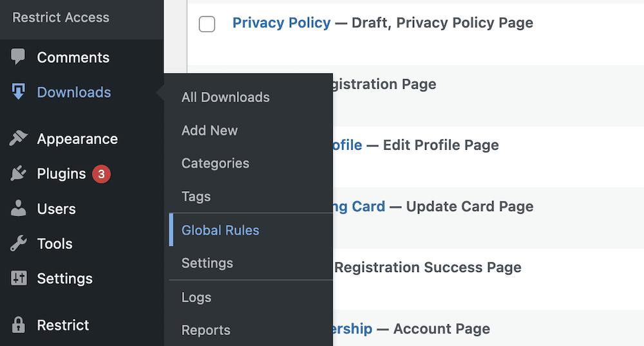Click 'Draft, Privacy Policy Page' status text

pos(442,23)
